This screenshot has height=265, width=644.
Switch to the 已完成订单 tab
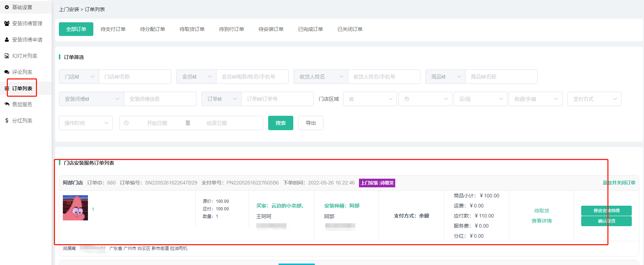[311, 29]
